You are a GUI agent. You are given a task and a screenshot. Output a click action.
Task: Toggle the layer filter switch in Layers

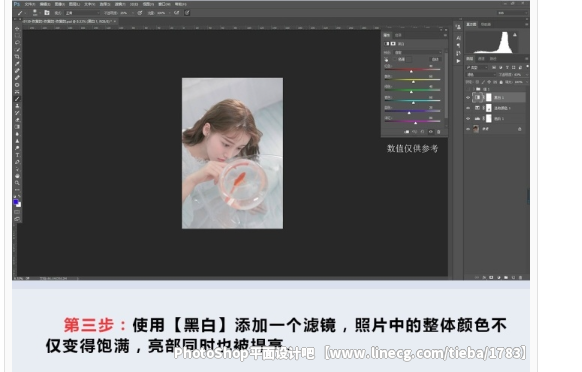(x=527, y=67)
